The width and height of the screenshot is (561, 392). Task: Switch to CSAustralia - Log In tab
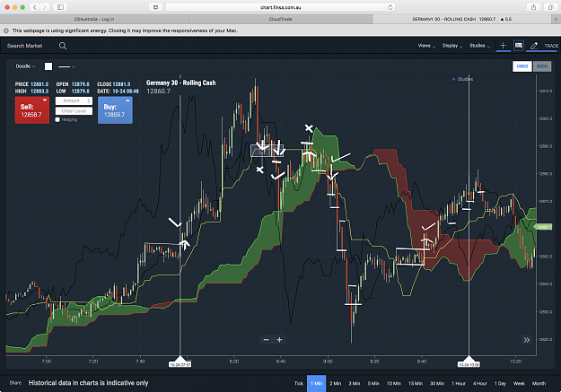point(94,19)
